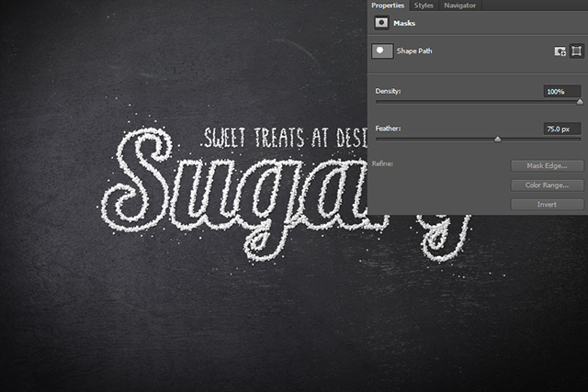Click the Sweet Treats text on canvas
Screen dimensions: 588x392
(x=285, y=138)
